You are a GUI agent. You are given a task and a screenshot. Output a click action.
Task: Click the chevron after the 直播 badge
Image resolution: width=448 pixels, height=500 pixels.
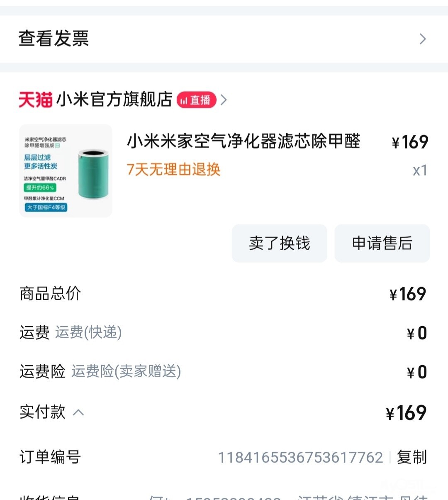[x=224, y=100]
